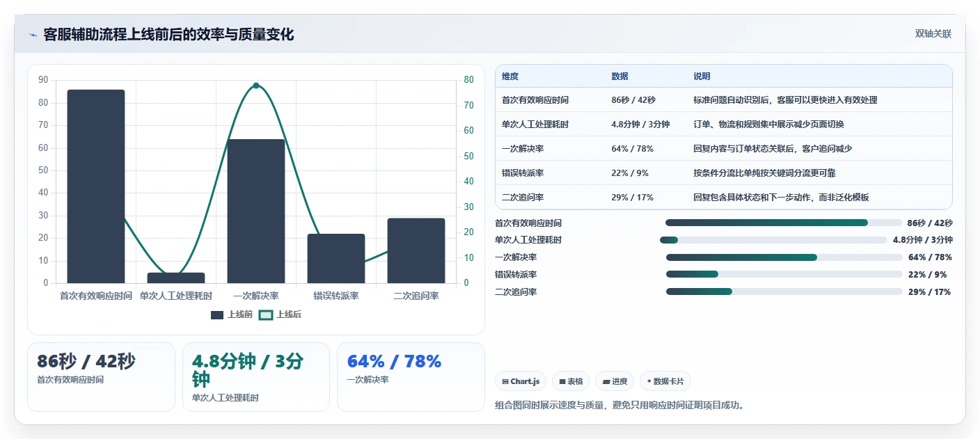Click table cell 一次解决率 in 维度 column
This screenshot has height=439, width=980.
coord(523,149)
